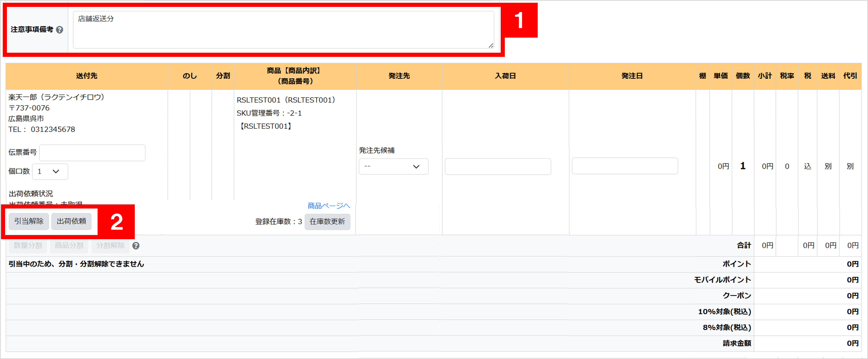
Task: Click the 発注先 column header
Action: (399, 76)
